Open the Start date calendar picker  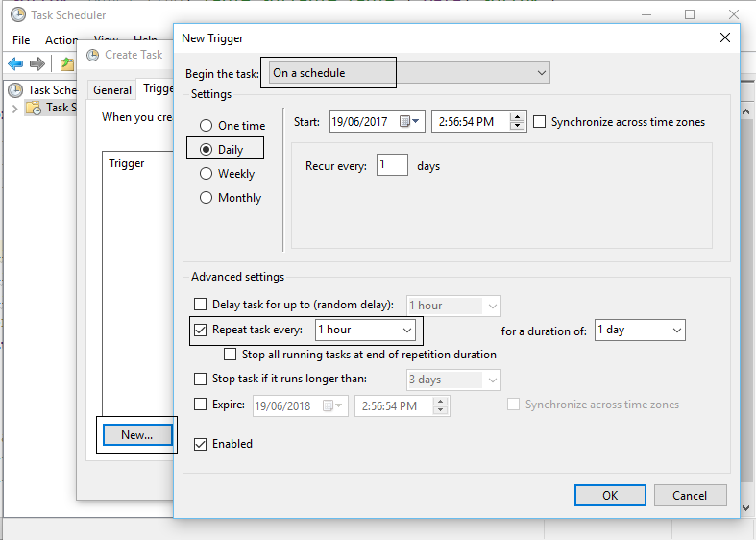tap(409, 121)
